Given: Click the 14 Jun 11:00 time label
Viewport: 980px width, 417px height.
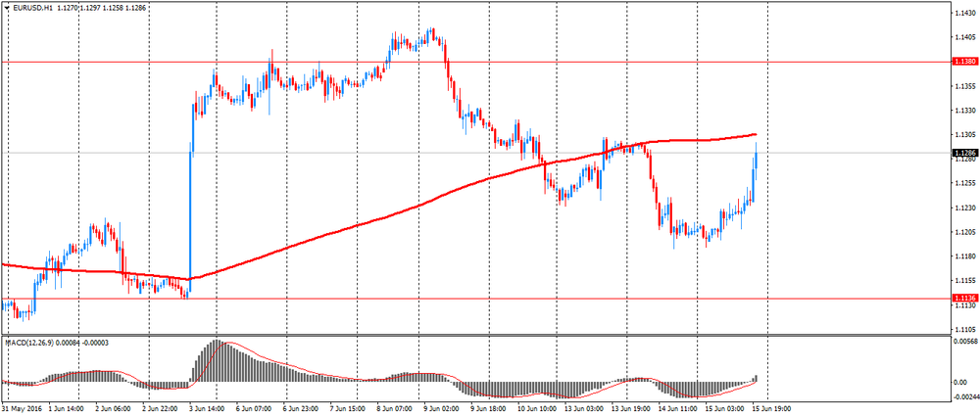Looking at the screenshot, I should click(676, 409).
